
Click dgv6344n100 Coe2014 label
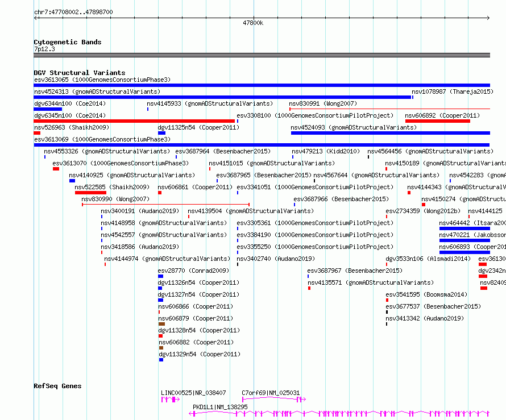point(70,103)
